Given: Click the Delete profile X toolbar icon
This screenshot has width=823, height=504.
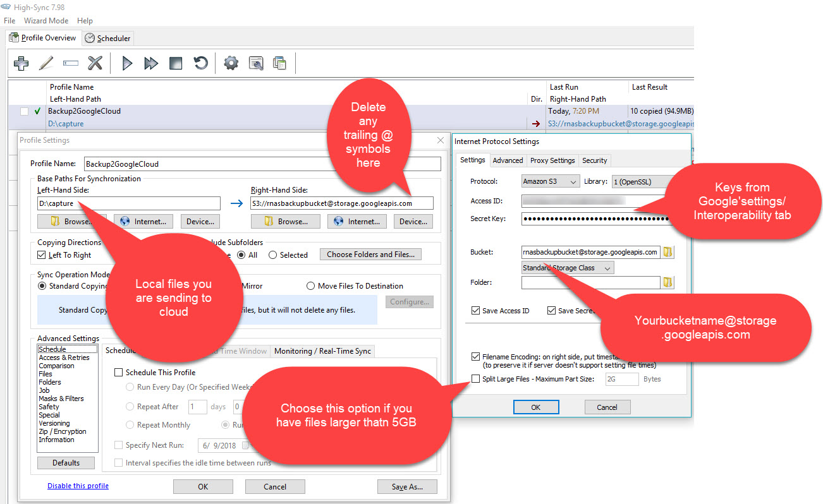Looking at the screenshot, I should pos(95,63).
